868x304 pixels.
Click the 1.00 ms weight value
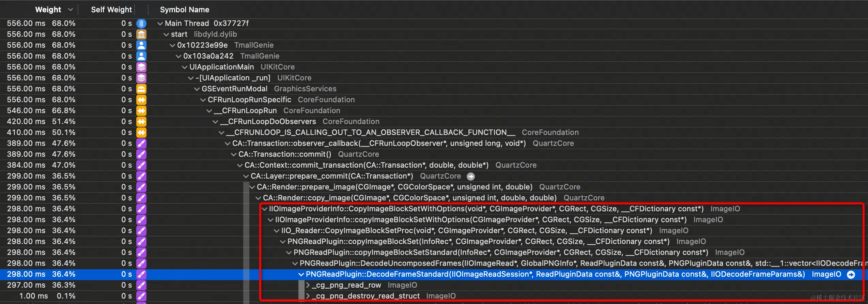tap(33, 296)
